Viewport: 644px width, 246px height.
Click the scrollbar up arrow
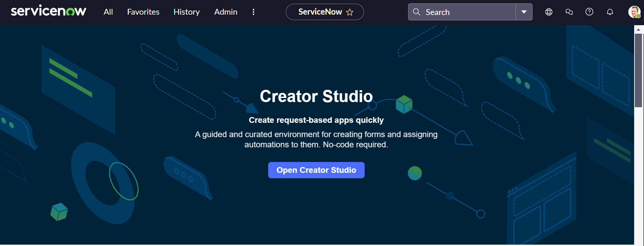point(639,30)
